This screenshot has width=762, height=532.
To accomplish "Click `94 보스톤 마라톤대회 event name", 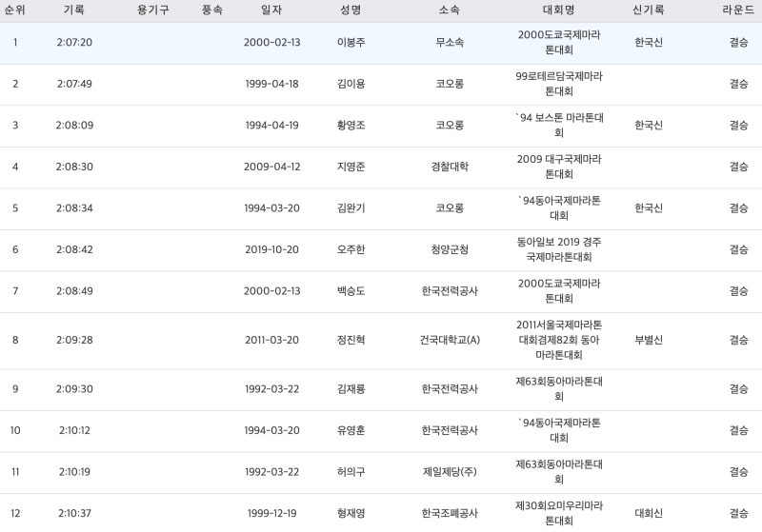I will [559, 125].
